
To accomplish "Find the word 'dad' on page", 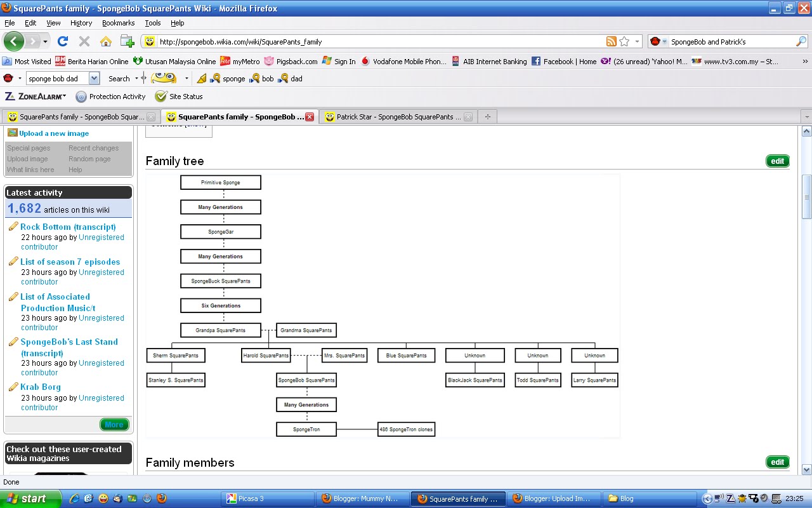I will (291, 79).
